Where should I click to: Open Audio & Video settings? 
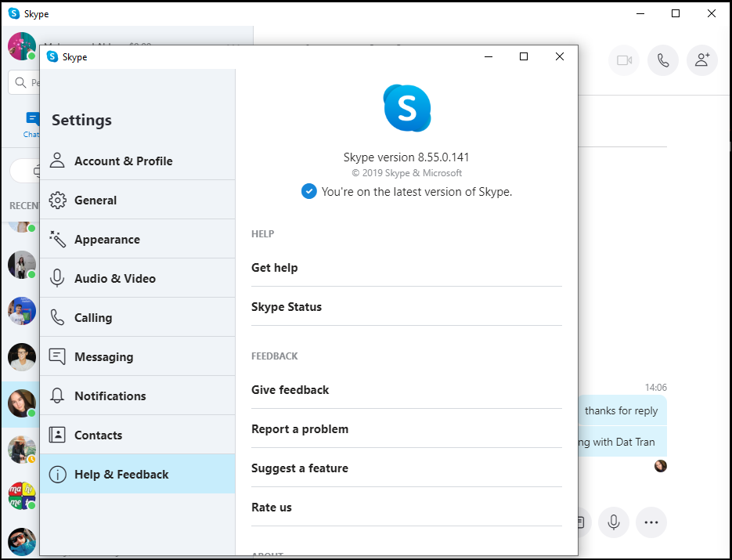(137, 278)
